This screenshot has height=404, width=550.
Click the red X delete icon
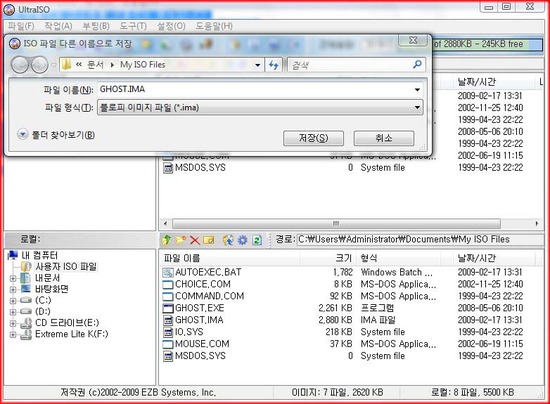(x=195, y=240)
